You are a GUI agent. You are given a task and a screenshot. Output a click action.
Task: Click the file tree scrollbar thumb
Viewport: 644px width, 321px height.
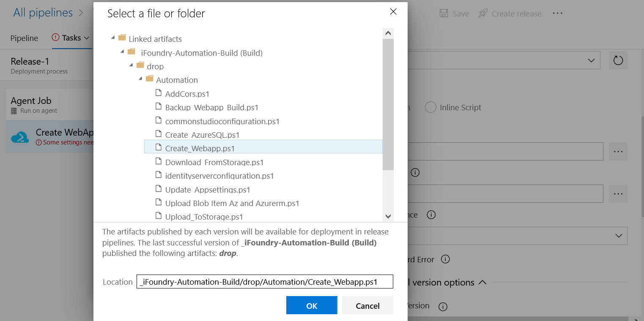tap(388, 104)
